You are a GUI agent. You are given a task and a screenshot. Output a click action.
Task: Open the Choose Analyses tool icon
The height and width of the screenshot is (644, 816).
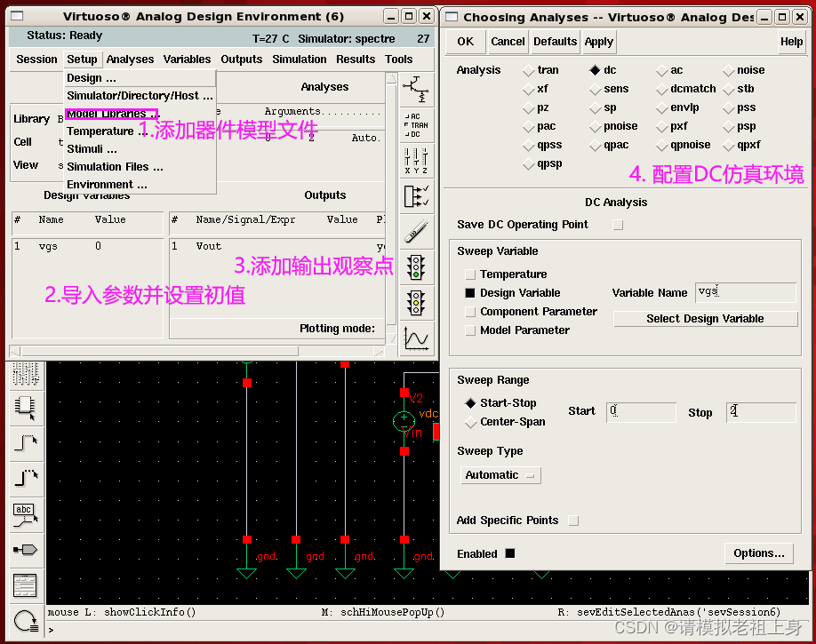pyautogui.click(x=415, y=126)
